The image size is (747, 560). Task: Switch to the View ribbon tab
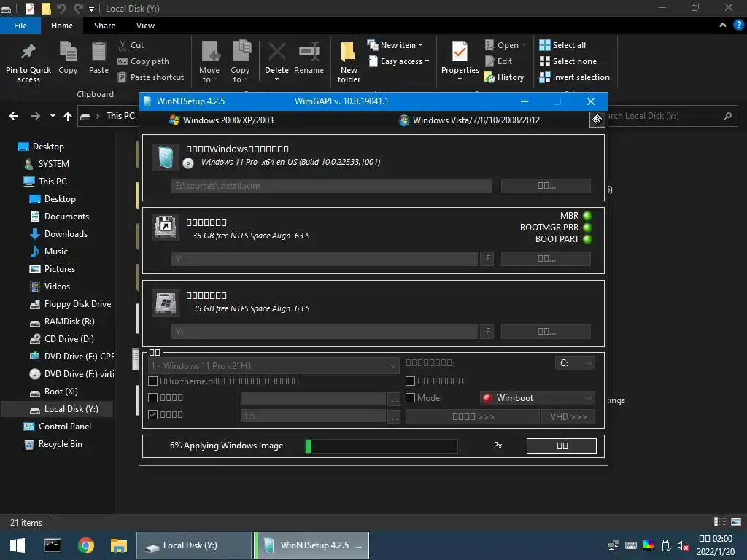pos(145,26)
